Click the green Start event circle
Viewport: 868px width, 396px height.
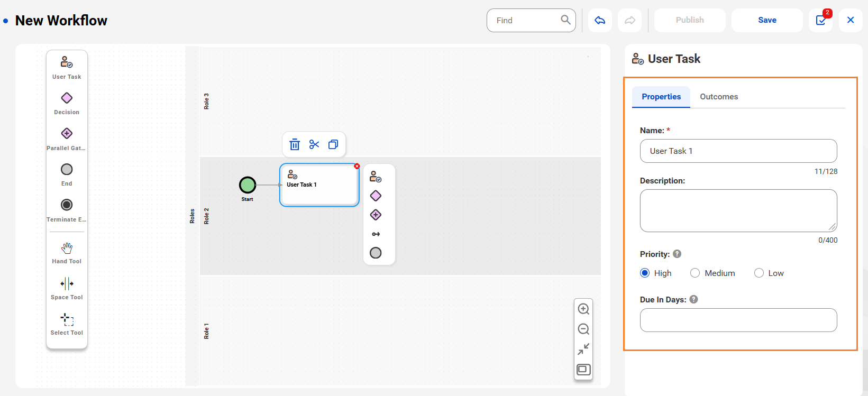[248, 185]
